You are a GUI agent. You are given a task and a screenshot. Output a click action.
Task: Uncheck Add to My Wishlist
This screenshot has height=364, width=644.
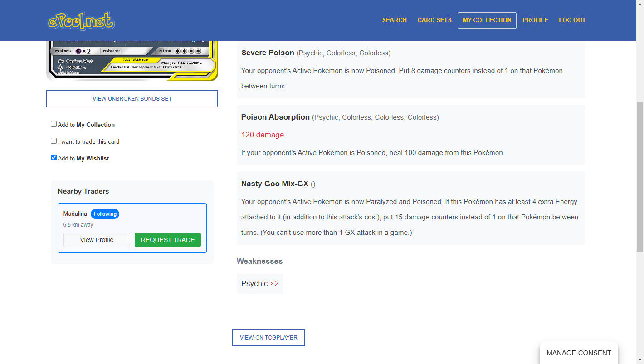coord(54,158)
